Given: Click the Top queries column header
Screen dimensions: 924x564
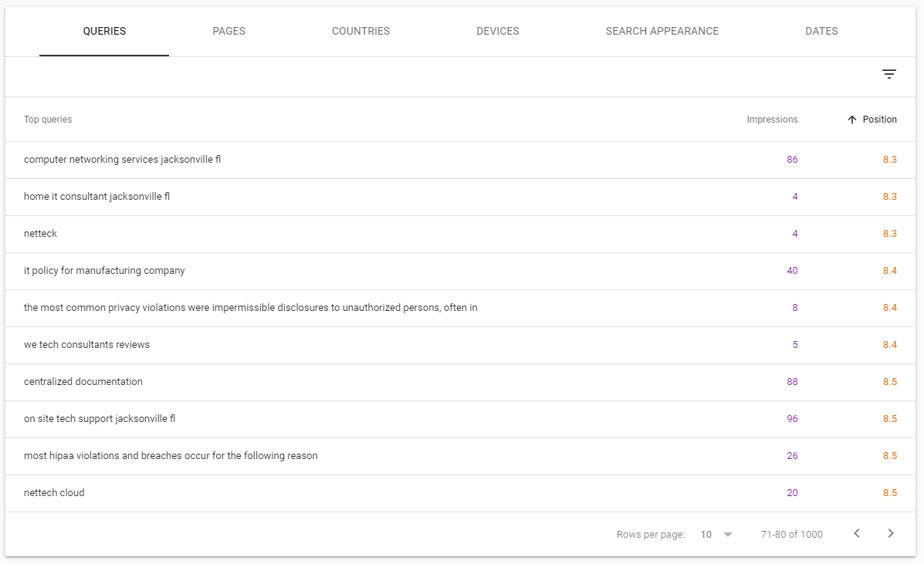Looking at the screenshot, I should click(48, 120).
